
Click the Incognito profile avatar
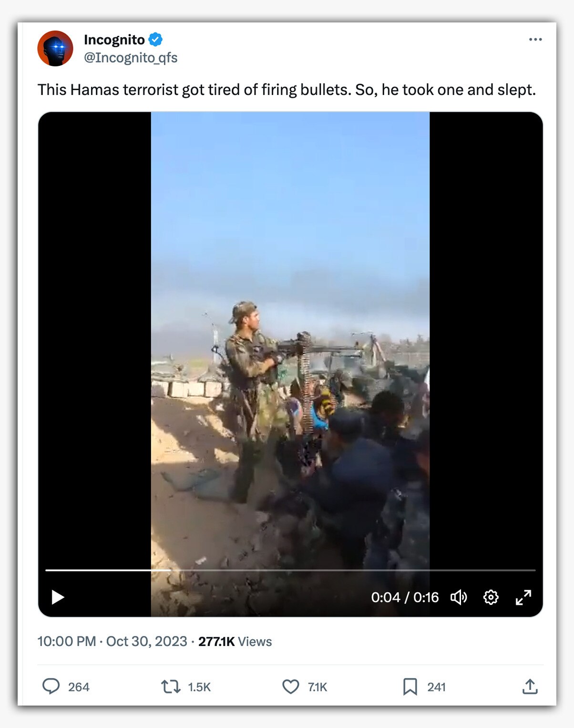[55, 48]
